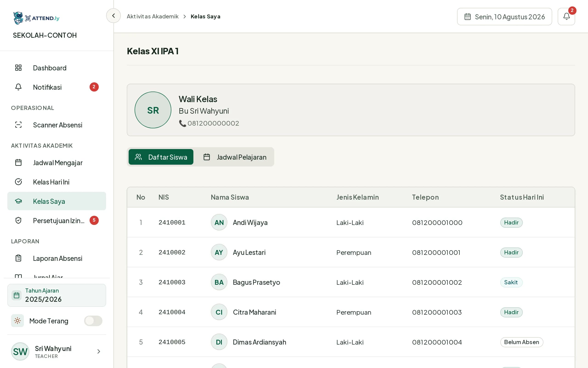The height and width of the screenshot is (368, 588).
Task: Click Sakit status badge for Bagus Prasetyo
Action: pyautogui.click(x=511, y=282)
